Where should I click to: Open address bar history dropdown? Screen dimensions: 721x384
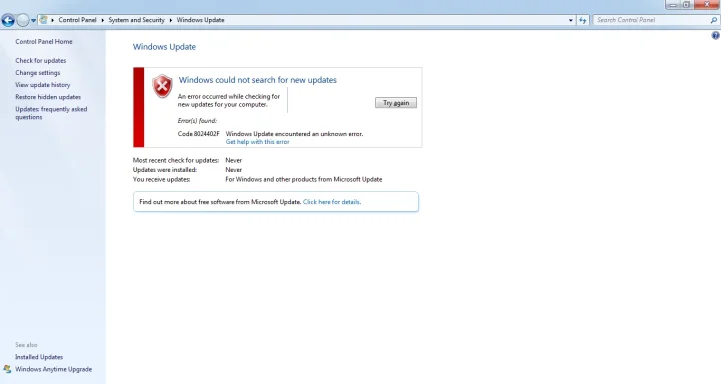point(571,20)
